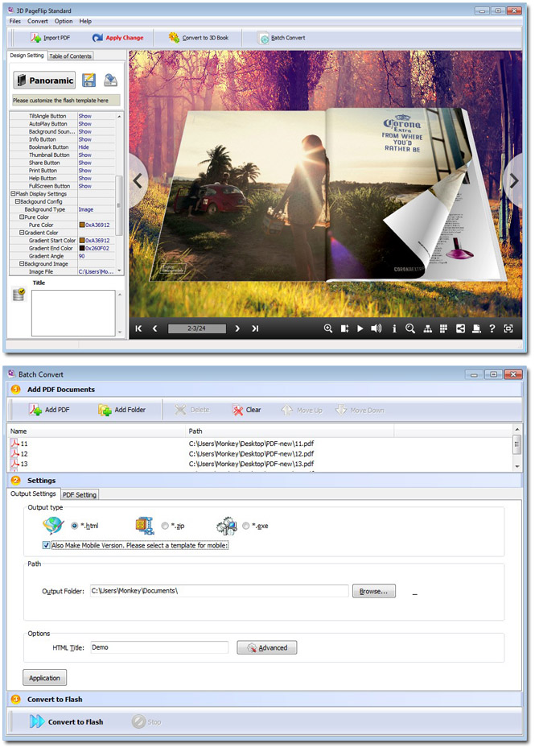Click the Browse... button for output folder
The image size is (539, 756).
point(373,591)
